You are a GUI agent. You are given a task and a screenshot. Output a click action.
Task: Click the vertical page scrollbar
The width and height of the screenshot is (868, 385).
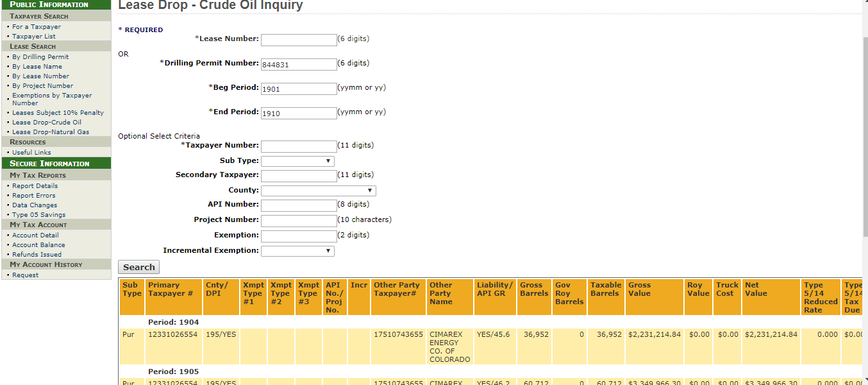coord(864,193)
